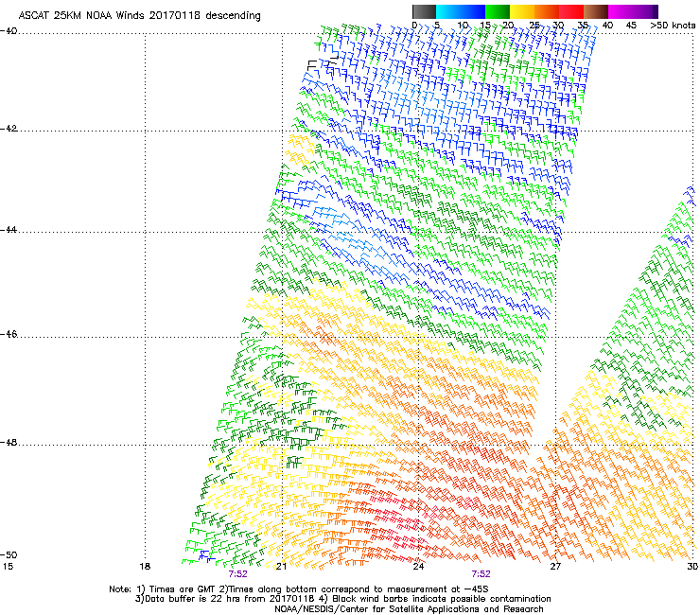This screenshot has width=700, height=615.
Task: Click the orange 25-30 knots legend swatch
Action: [547, 11]
